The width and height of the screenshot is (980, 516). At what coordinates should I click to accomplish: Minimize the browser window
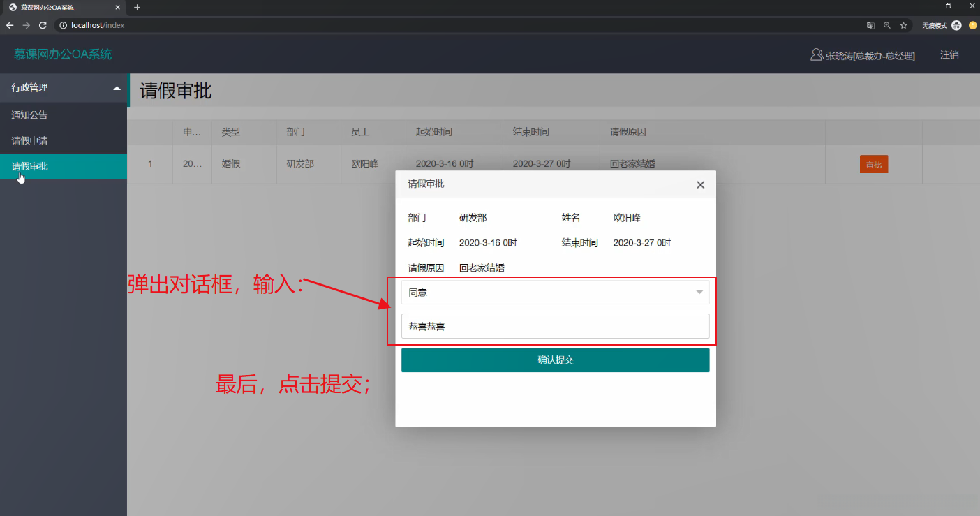[x=925, y=6]
